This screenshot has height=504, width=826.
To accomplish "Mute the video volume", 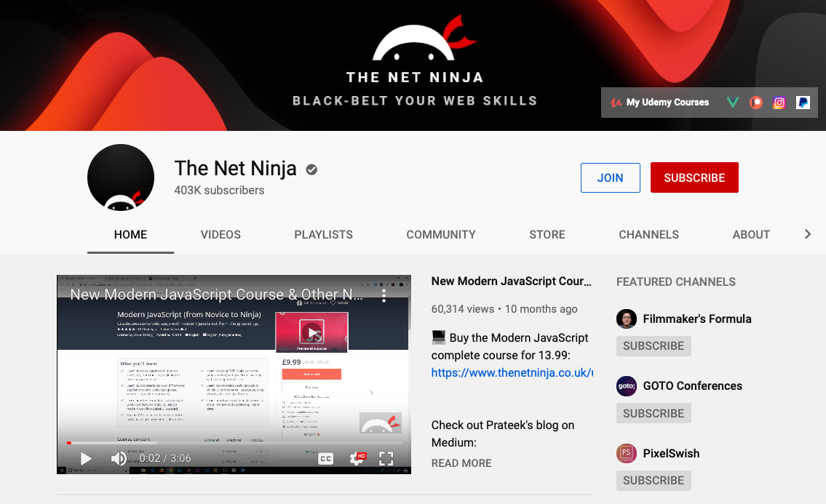I will 119,459.
